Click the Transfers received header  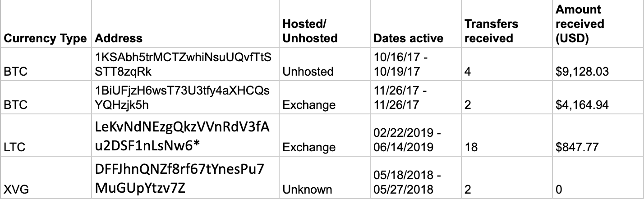pyautogui.click(x=491, y=31)
